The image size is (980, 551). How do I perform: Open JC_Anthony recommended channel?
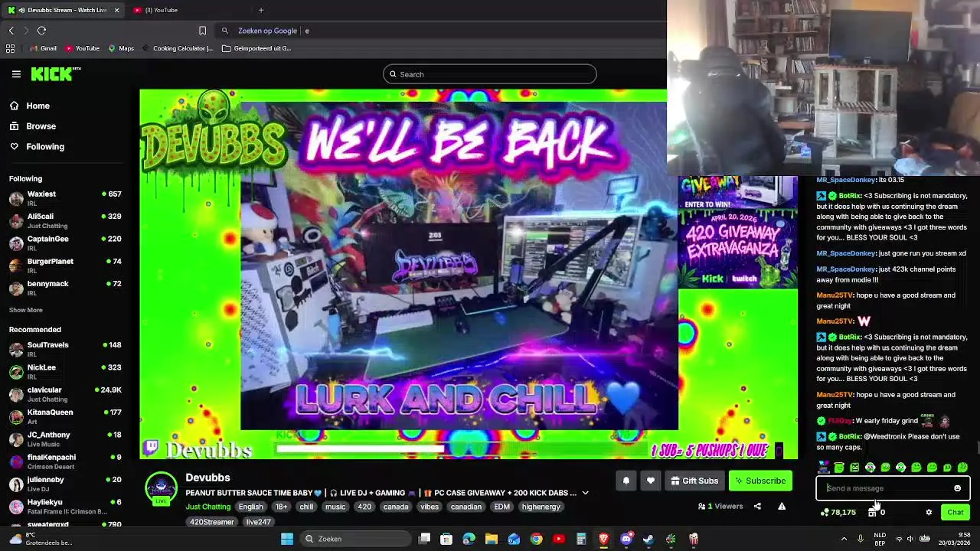[65, 439]
